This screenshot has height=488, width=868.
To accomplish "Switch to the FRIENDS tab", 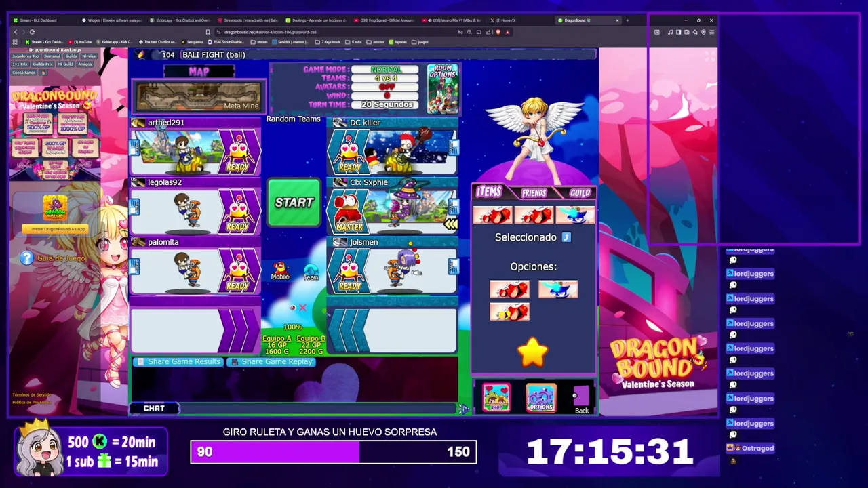I will (534, 193).
